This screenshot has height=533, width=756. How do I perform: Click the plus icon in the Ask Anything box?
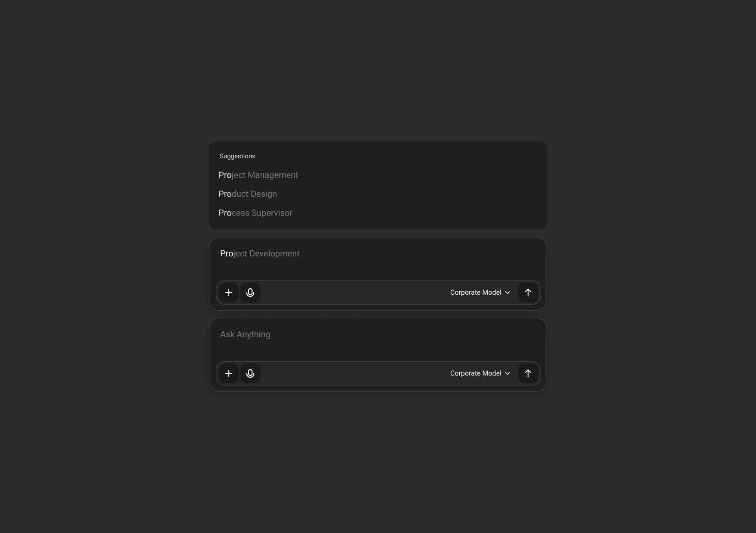[x=229, y=373]
